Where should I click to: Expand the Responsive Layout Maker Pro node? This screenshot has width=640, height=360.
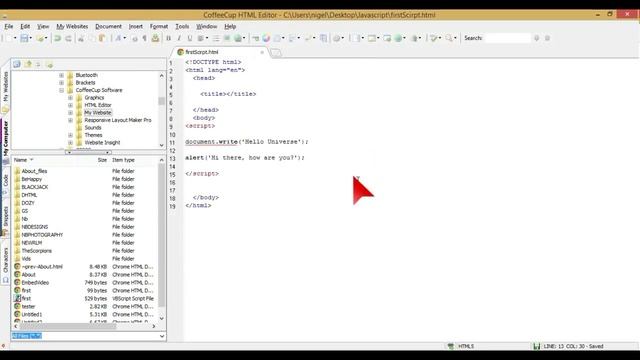click(x=70, y=120)
